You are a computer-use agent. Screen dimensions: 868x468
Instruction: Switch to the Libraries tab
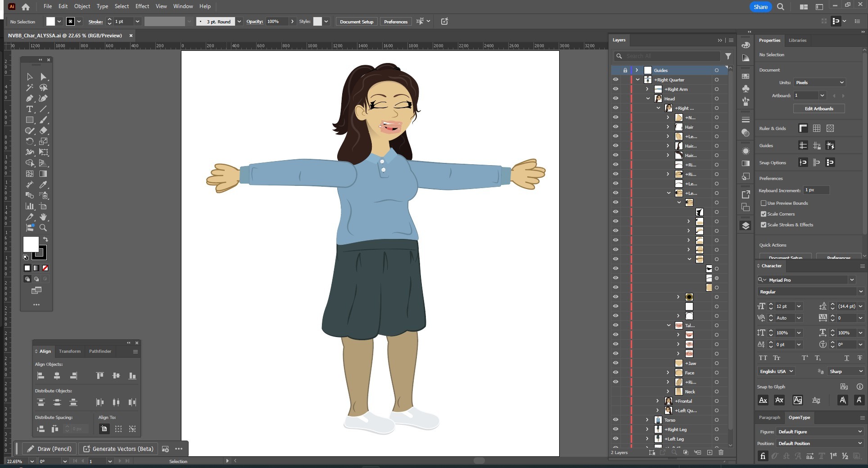pos(797,40)
